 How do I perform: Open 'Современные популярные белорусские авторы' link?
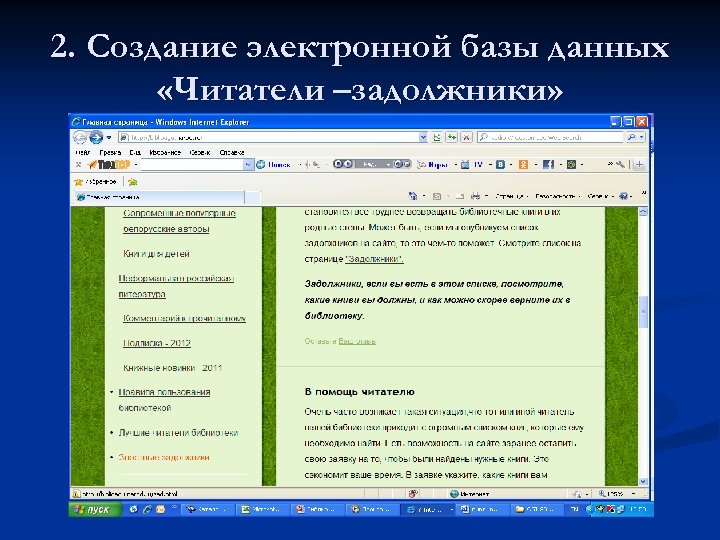(179, 221)
